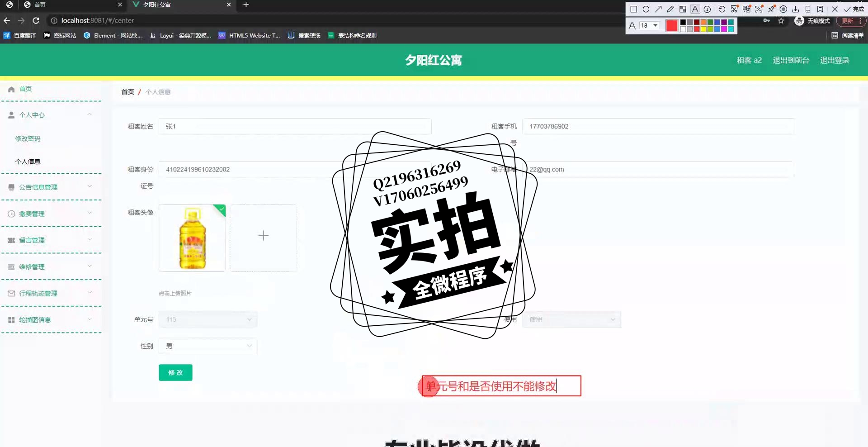This screenshot has height=447, width=868.
Task: Click the scissors capture icon
Action: click(x=734, y=9)
